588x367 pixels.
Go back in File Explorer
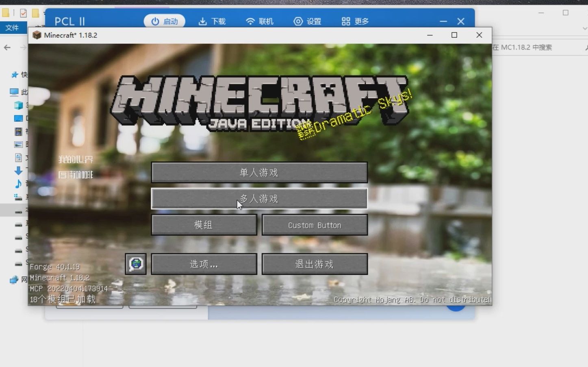pyautogui.click(x=7, y=47)
